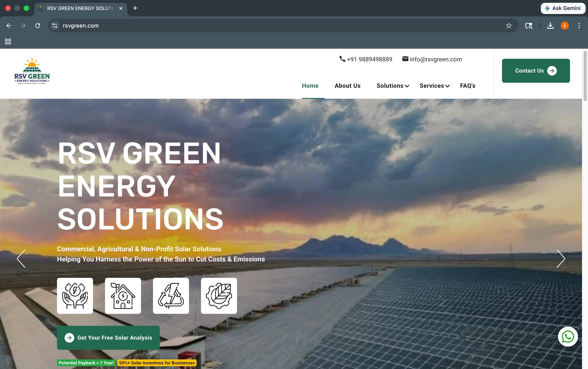588x369 pixels.
Task: Call +91 9889498889 link
Action: pos(369,59)
